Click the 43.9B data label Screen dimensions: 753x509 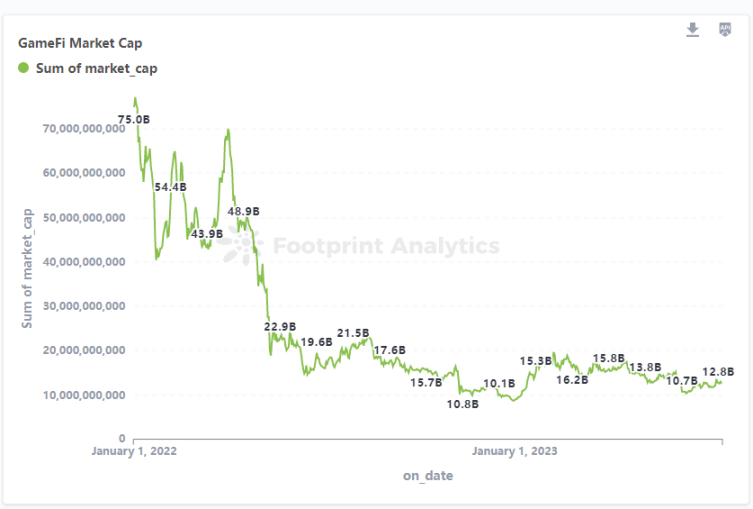point(207,233)
